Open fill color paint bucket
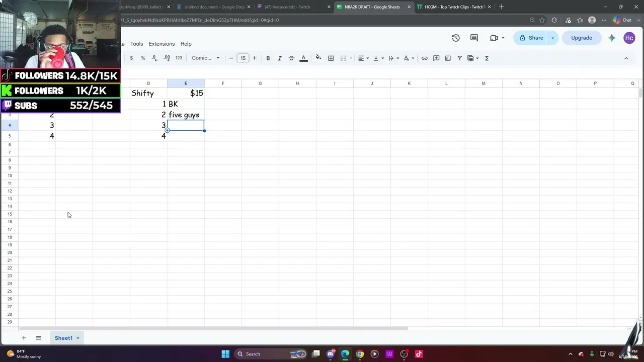 318,58
